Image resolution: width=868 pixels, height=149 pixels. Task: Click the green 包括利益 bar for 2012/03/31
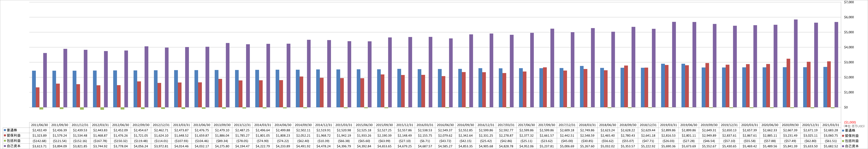[x=102, y=109]
